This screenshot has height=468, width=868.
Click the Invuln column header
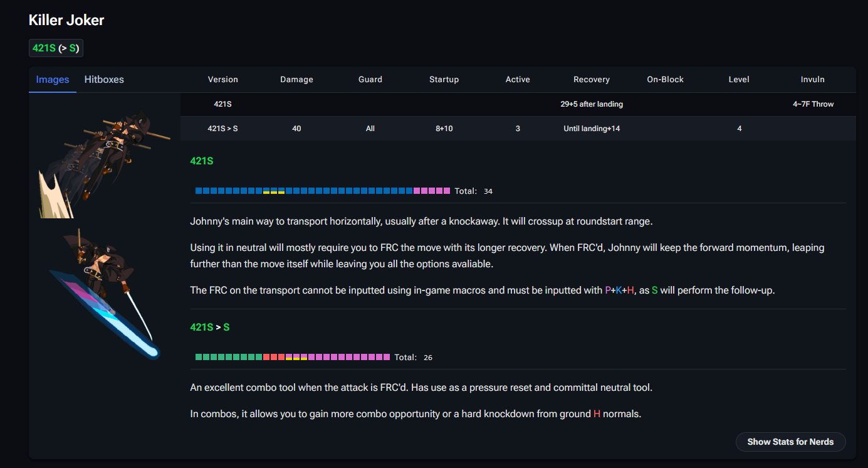[x=813, y=80]
